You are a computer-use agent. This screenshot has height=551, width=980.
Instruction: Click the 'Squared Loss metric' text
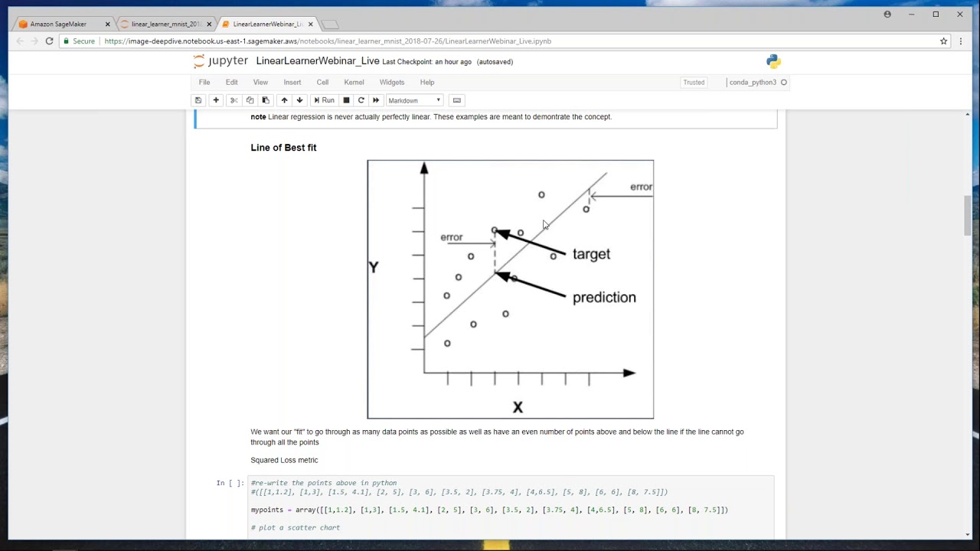pos(284,460)
